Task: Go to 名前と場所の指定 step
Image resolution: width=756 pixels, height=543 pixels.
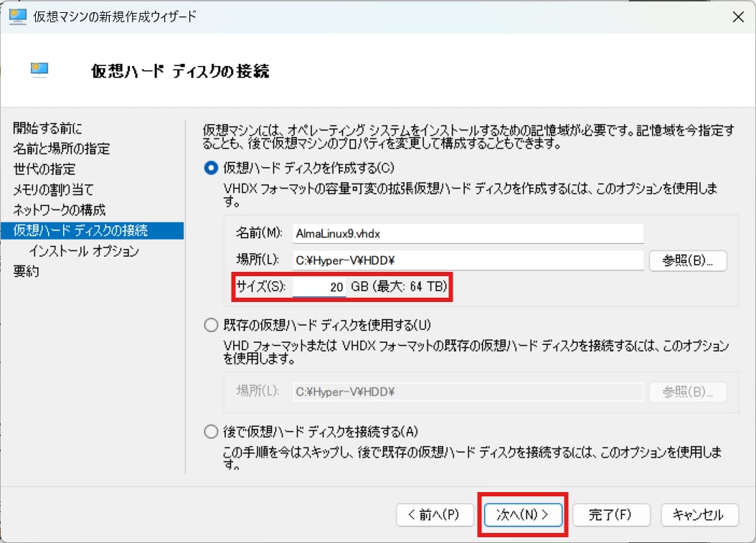Action: pos(62,148)
